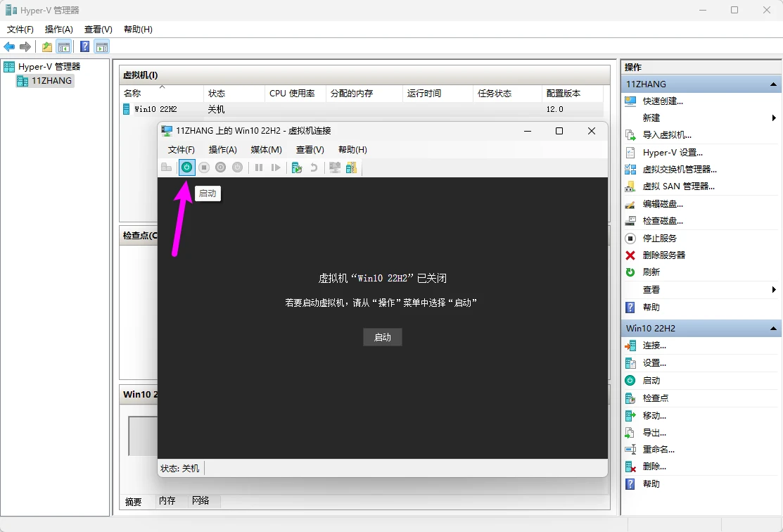Open 文件(F) menu in VM connection window
The image size is (783, 532).
[x=182, y=150]
